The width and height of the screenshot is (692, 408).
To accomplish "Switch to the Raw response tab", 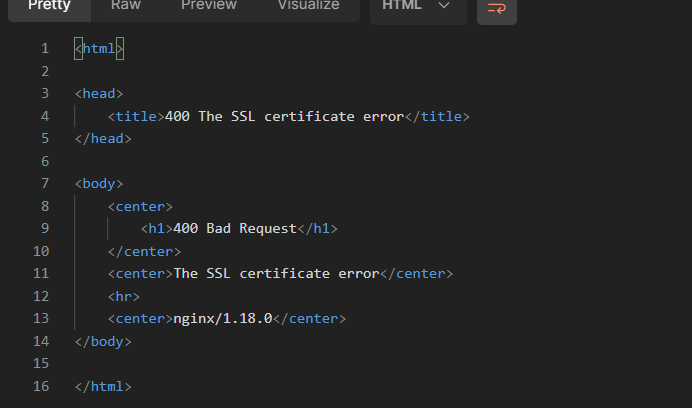I will click(x=126, y=6).
